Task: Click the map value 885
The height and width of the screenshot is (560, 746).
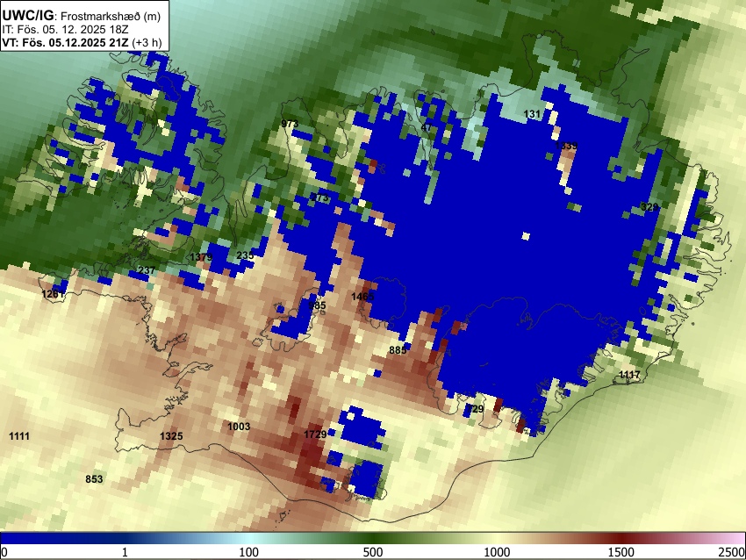Action: [x=398, y=349]
